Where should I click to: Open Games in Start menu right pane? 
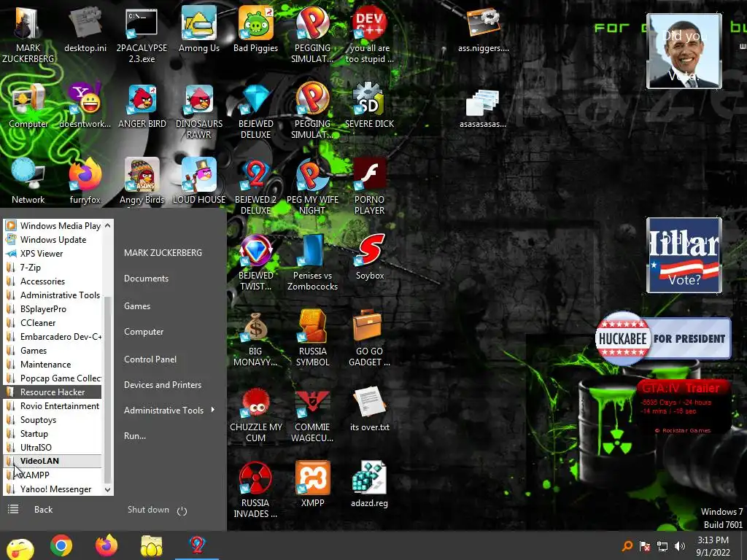tap(137, 306)
